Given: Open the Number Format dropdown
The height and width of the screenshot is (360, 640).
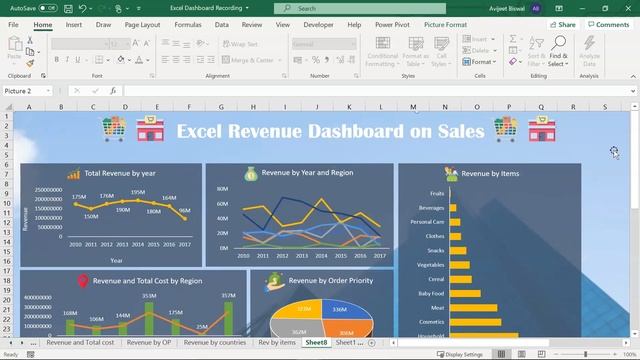Looking at the screenshot, I should [x=353, y=44].
